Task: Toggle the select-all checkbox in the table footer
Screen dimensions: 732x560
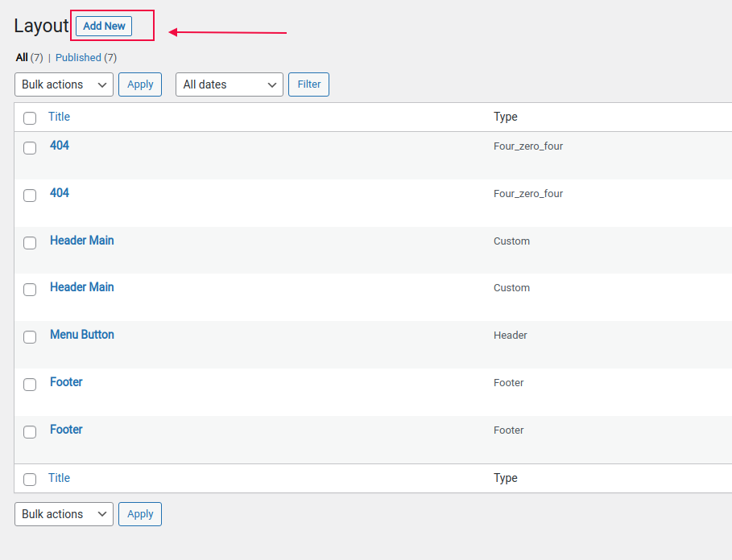Action: (30, 480)
